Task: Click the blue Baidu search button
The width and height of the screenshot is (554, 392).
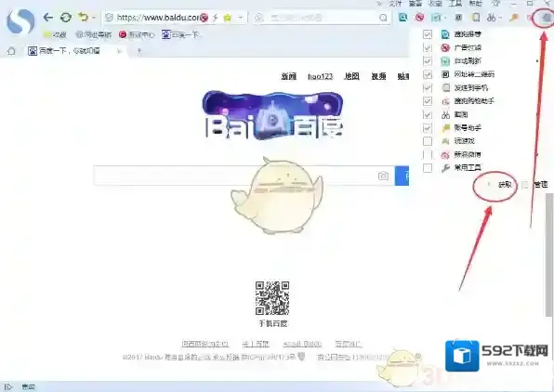Action: click(402, 176)
